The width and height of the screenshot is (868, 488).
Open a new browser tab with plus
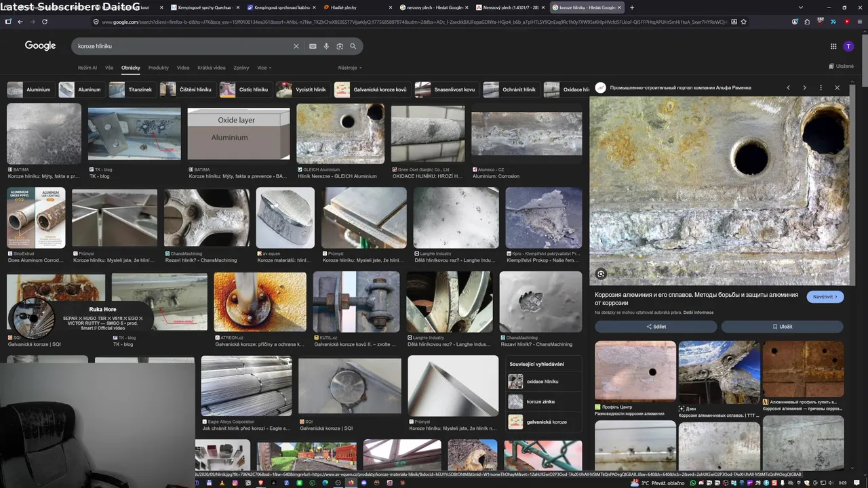click(x=632, y=7)
